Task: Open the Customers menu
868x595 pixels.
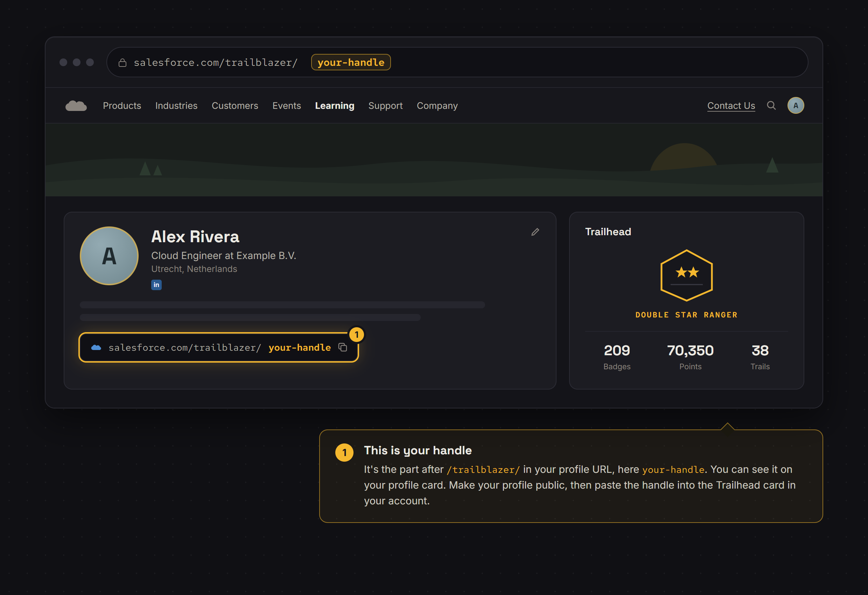Action: pyautogui.click(x=235, y=106)
